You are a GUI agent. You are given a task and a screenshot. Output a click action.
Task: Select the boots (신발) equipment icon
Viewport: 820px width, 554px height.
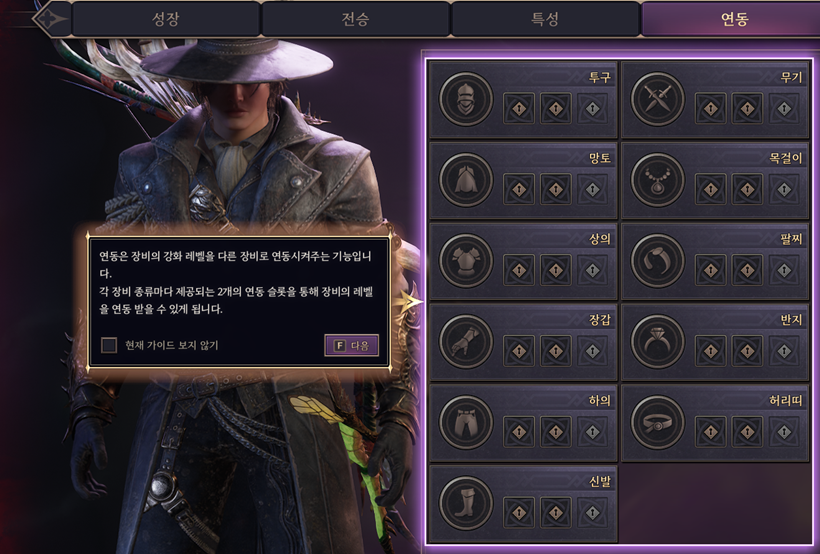coord(465,503)
